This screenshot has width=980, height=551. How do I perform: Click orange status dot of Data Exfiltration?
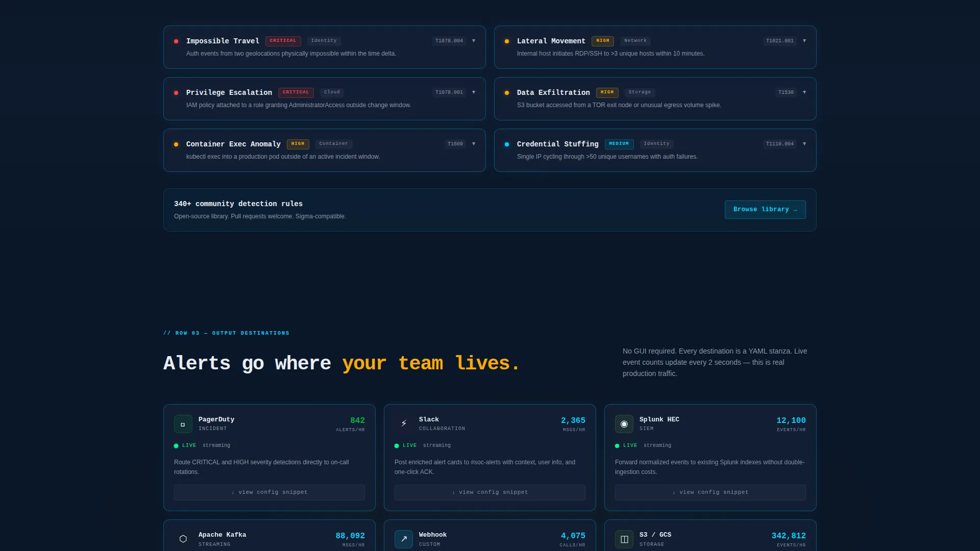point(507,93)
